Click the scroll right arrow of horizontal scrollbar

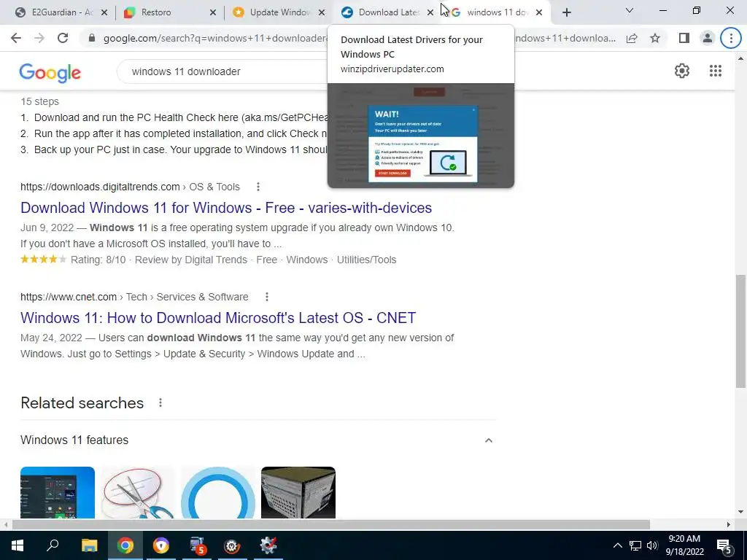[729, 524]
